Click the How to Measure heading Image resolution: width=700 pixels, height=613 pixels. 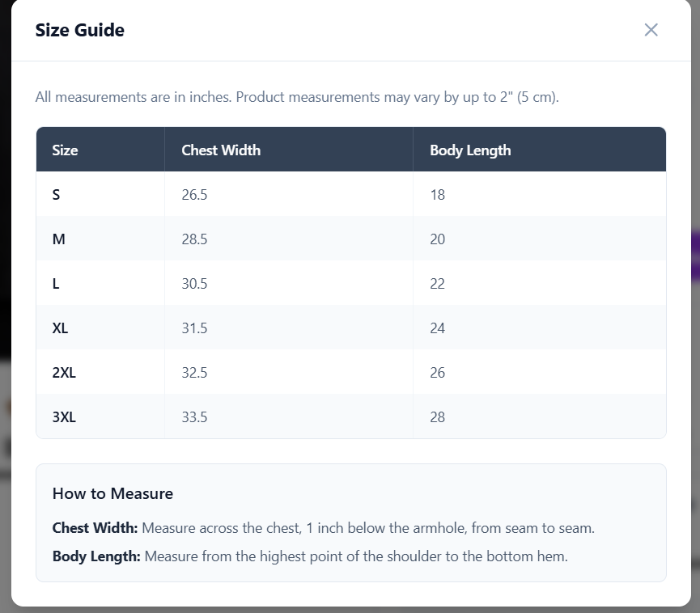click(x=112, y=493)
